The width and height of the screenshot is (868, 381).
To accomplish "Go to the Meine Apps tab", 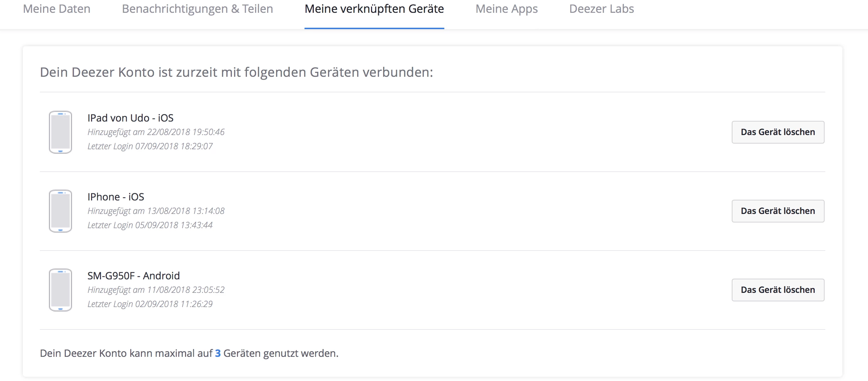I will 507,9.
